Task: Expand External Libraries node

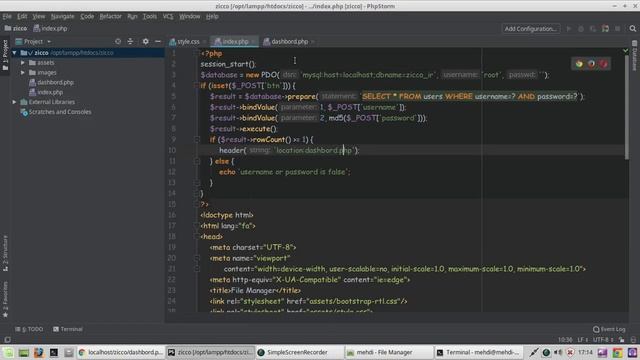Action: [x=15, y=102]
